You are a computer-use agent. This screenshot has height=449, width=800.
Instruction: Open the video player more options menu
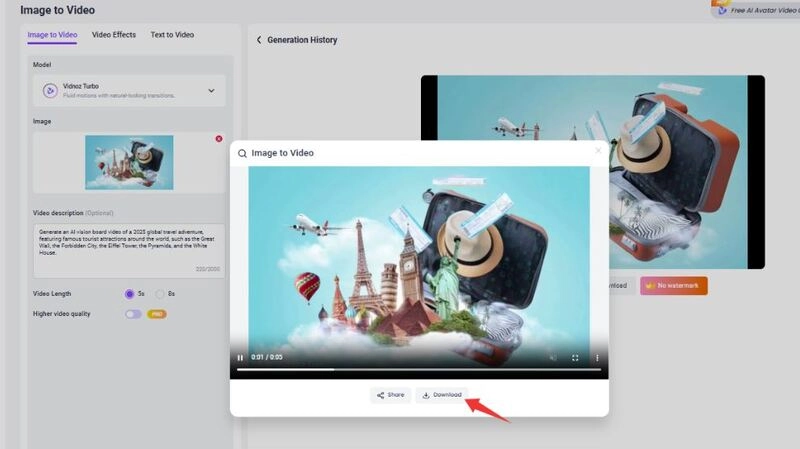coord(597,358)
